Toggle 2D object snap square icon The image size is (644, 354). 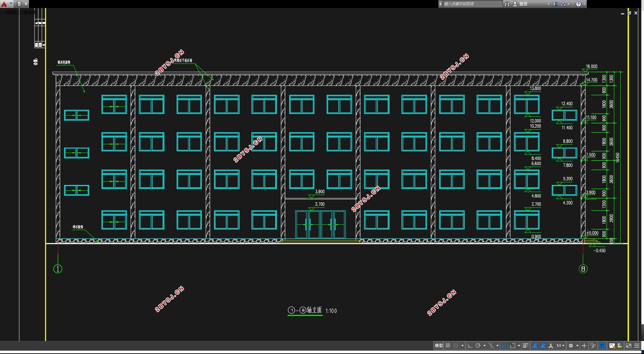512,346
